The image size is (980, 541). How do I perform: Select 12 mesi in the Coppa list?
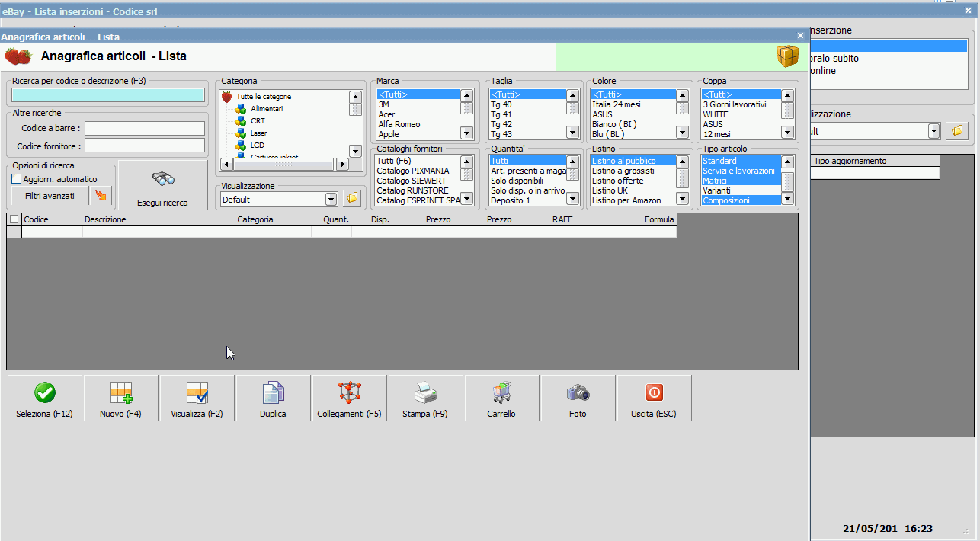point(741,134)
